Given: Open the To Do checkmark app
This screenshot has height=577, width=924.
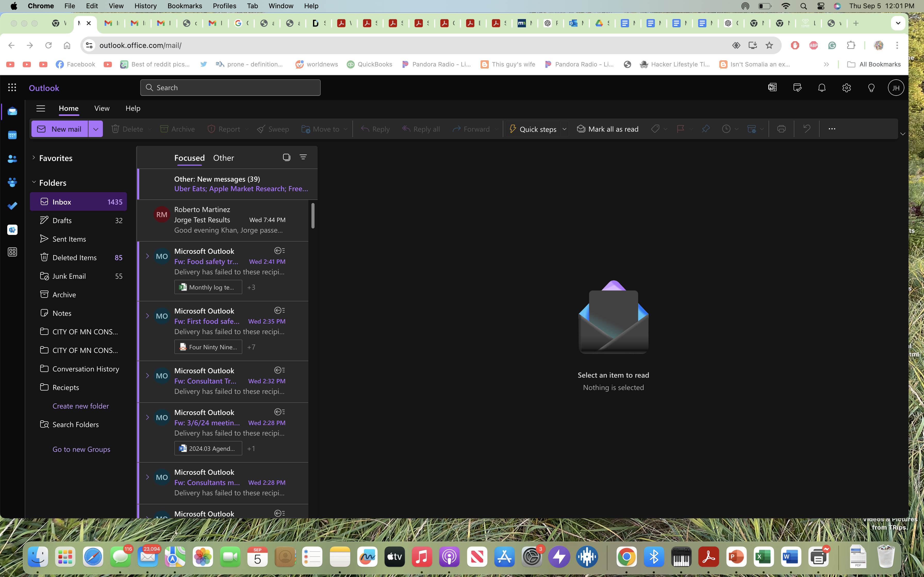Looking at the screenshot, I should point(12,206).
